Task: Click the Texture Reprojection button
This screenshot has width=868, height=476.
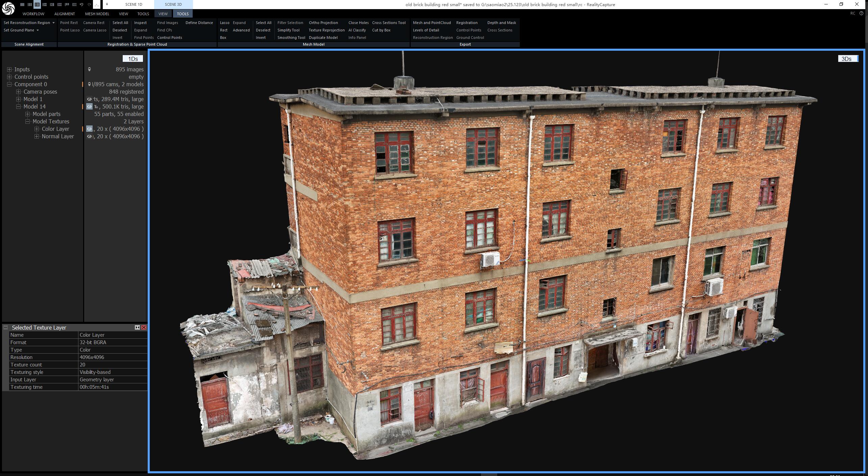Action: click(x=327, y=30)
